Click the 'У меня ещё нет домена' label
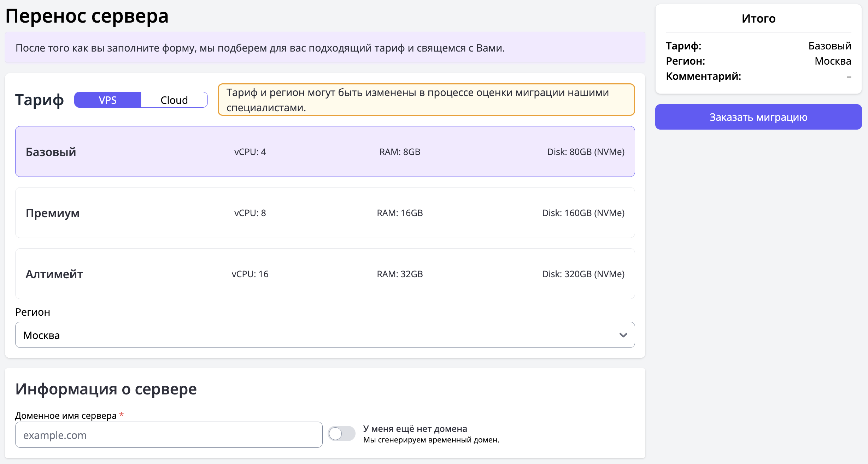 pyautogui.click(x=415, y=429)
